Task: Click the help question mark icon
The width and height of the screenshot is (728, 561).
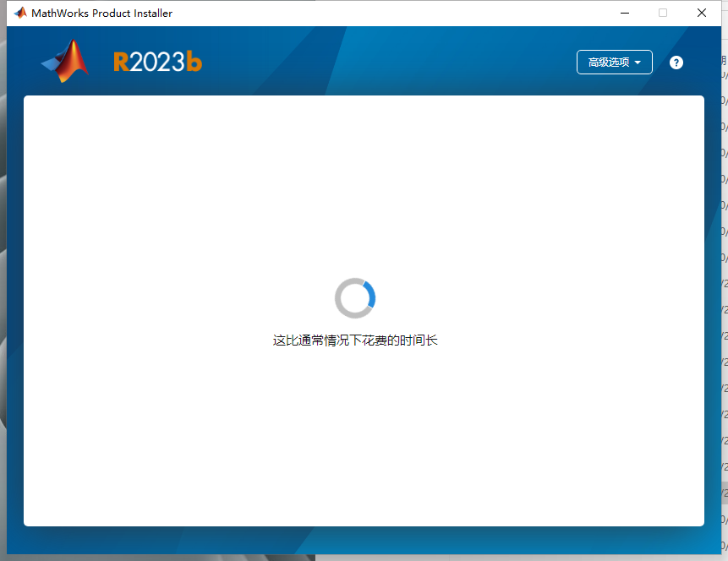Action: 676,63
